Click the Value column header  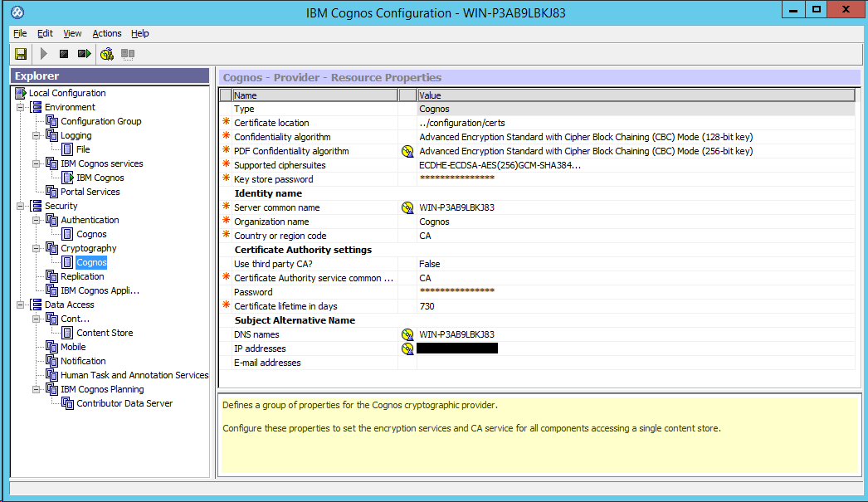coord(636,95)
